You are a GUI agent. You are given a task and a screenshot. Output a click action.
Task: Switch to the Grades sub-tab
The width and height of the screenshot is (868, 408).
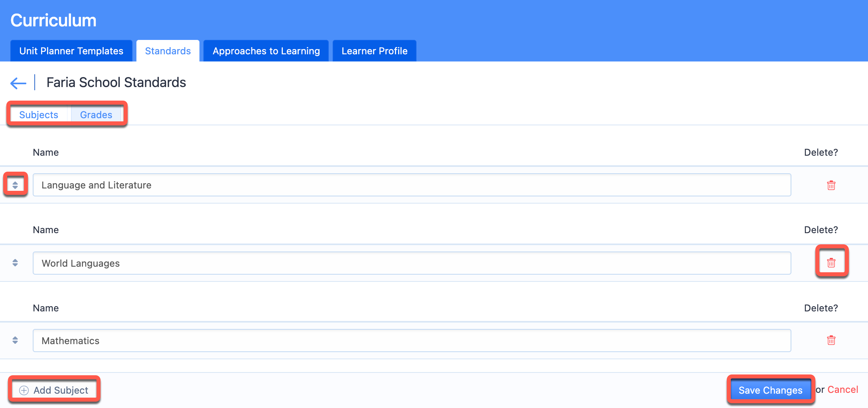(96, 115)
